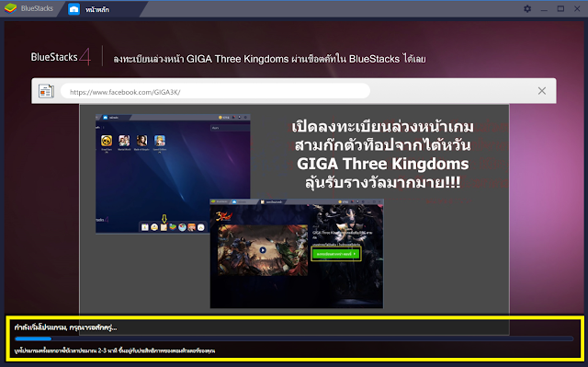Image resolution: width=588 pixels, height=367 pixels.
Task: Close the BlueStacks window
Action: point(577,8)
